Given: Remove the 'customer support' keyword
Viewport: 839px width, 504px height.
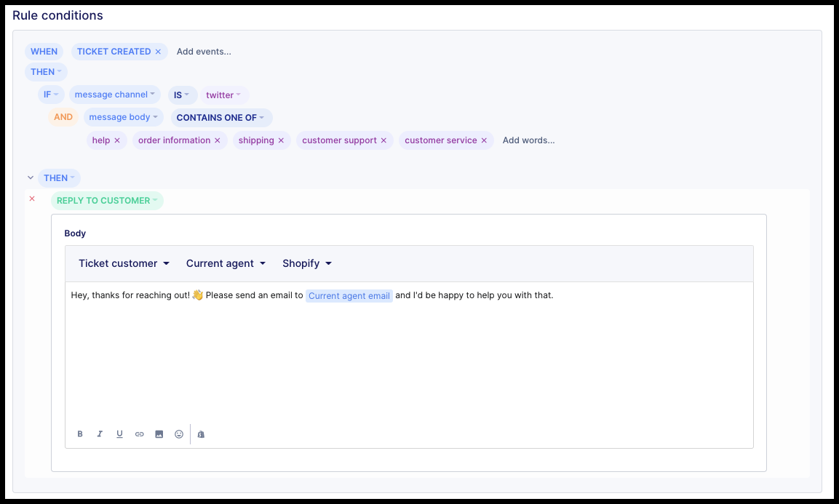Looking at the screenshot, I should point(383,140).
